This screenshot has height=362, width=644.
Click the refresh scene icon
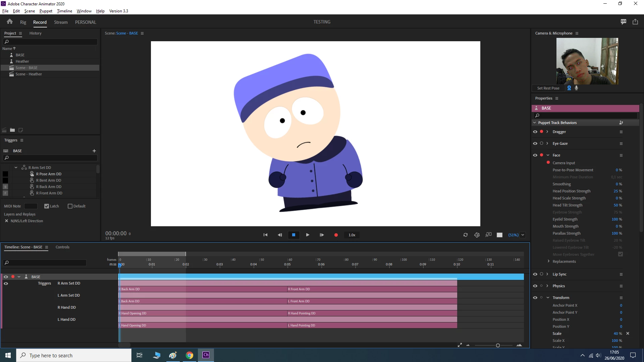(466, 235)
